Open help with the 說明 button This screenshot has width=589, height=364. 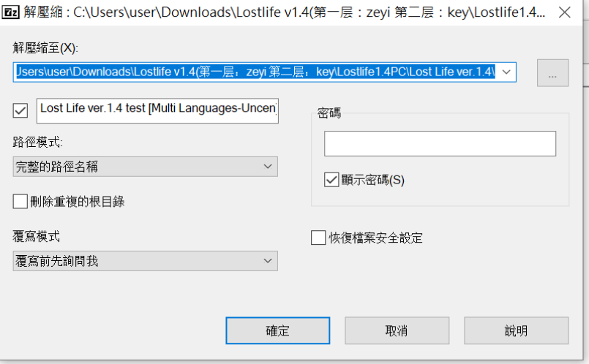516,330
